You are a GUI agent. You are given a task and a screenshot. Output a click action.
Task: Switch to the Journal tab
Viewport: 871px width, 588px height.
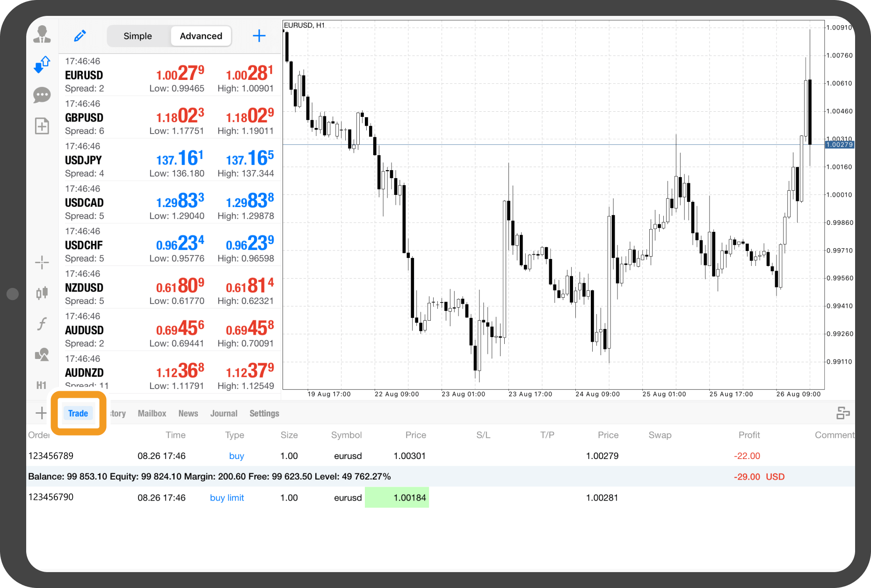(x=224, y=413)
